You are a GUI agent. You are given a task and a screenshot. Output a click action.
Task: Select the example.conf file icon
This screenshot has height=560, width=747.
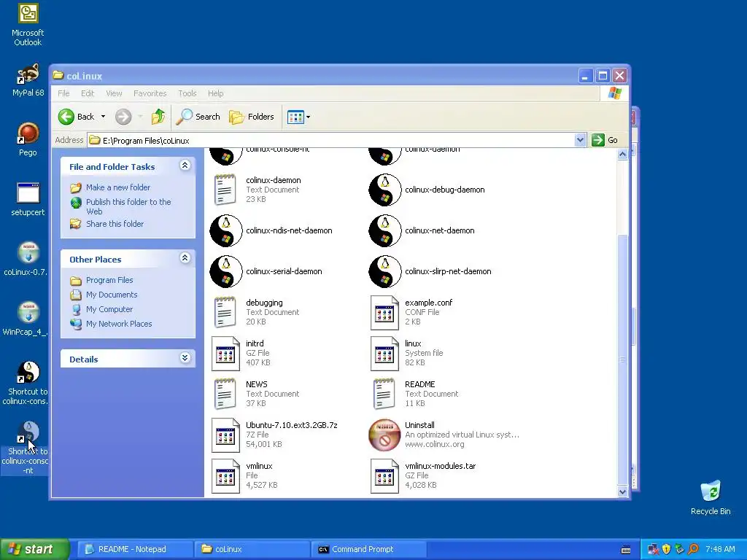384,312
